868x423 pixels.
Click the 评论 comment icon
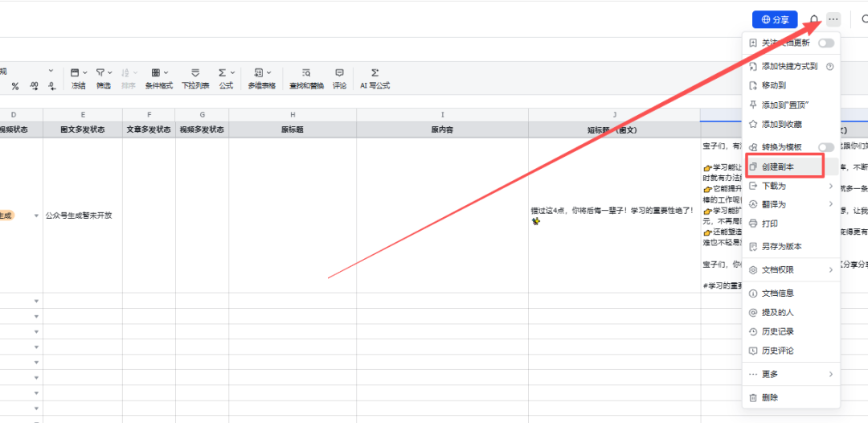[x=340, y=72]
